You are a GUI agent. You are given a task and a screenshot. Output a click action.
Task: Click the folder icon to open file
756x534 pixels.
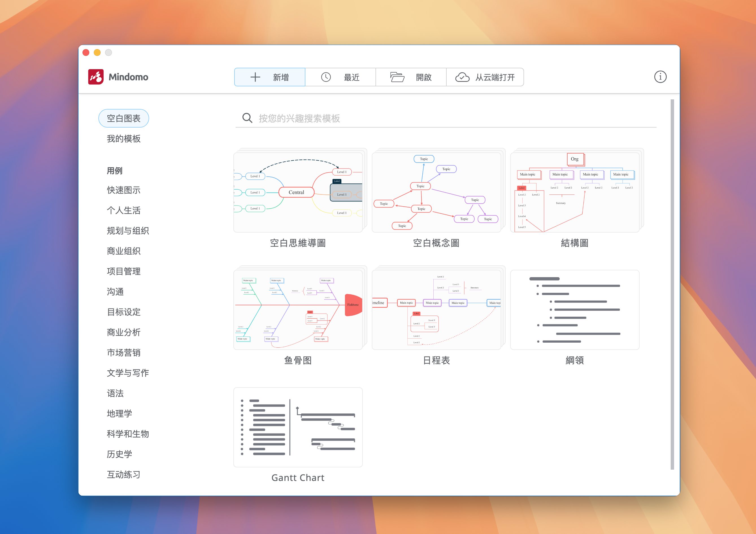coord(397,77)
